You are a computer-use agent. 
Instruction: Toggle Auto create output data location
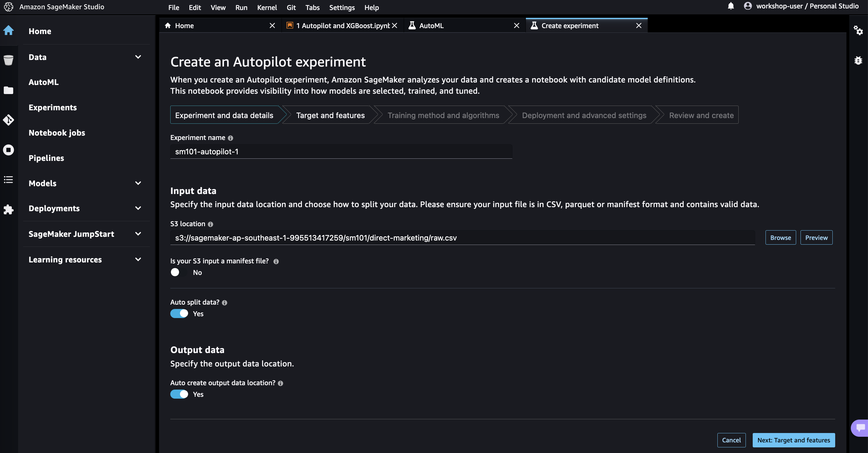coord(179,394)
